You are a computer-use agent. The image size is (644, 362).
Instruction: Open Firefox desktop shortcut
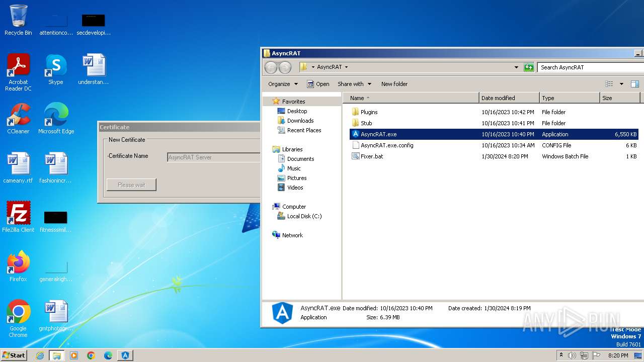pos(18,266)
